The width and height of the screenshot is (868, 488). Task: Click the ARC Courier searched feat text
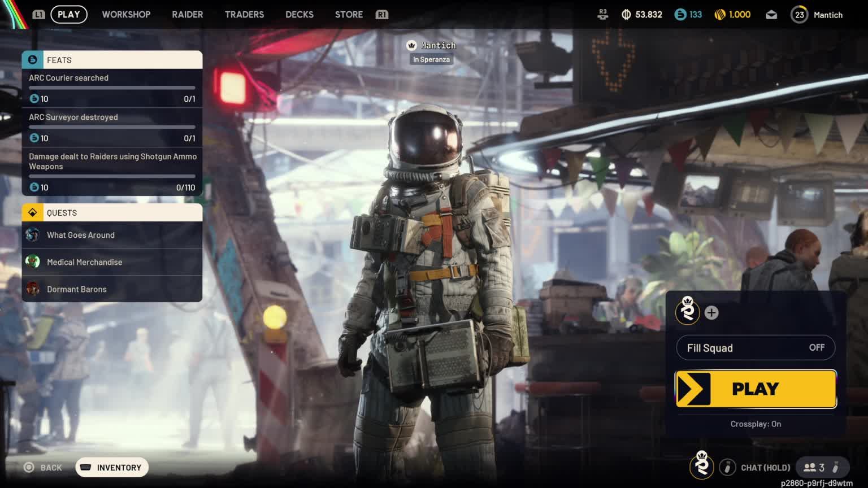point(68,78)
